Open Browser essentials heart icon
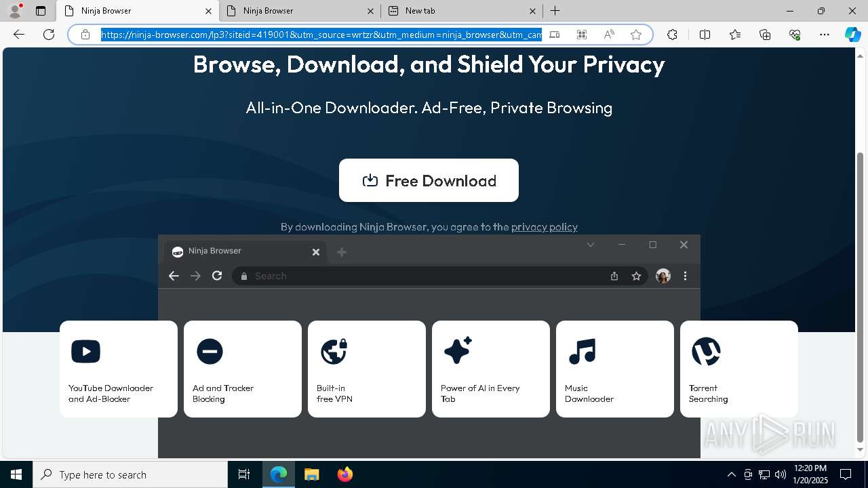The image size is (868, 488). 795,35
